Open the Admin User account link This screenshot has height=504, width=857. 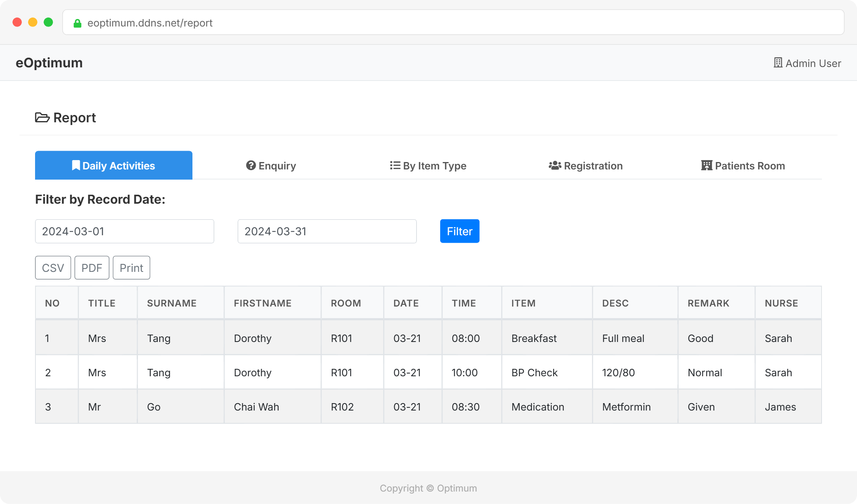tap(813, 63)
